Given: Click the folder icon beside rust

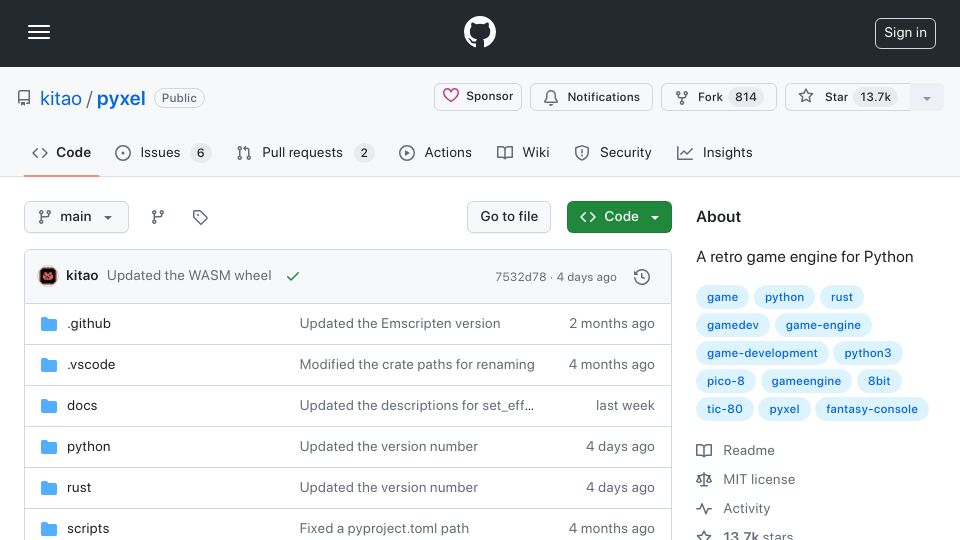Looking at the screenshot, I should click(x=49, y=488).
